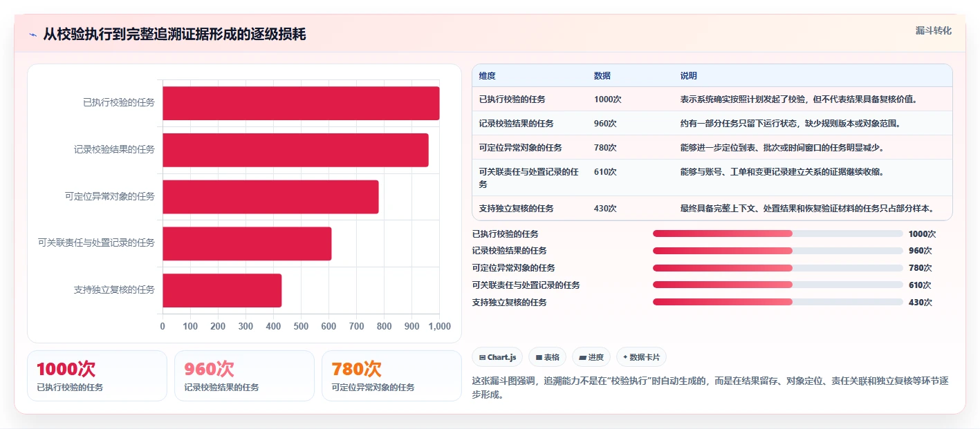
Task: Click the 已执行校验的任务 progress bar
Action: pos(778,233)
